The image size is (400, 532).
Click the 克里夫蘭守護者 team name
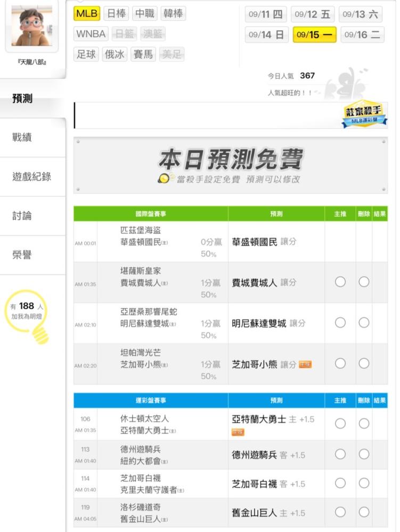pyautogui.click(x=149, y=489)
